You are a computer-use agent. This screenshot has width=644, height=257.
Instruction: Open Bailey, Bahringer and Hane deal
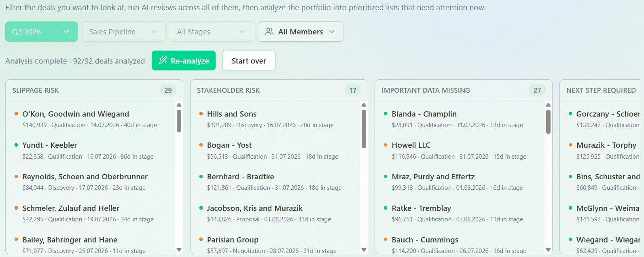click(x=70, y=240)
